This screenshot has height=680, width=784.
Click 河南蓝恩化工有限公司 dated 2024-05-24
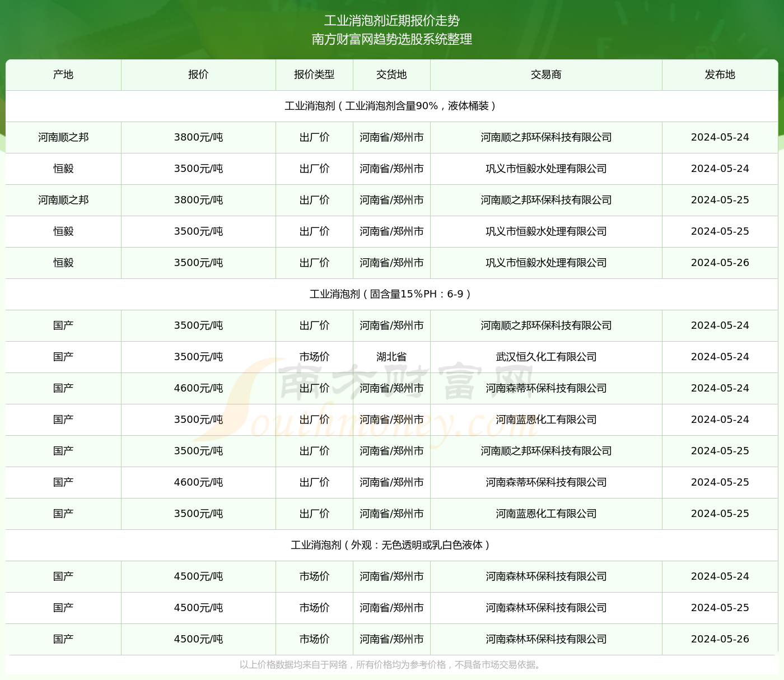[546, 420]
